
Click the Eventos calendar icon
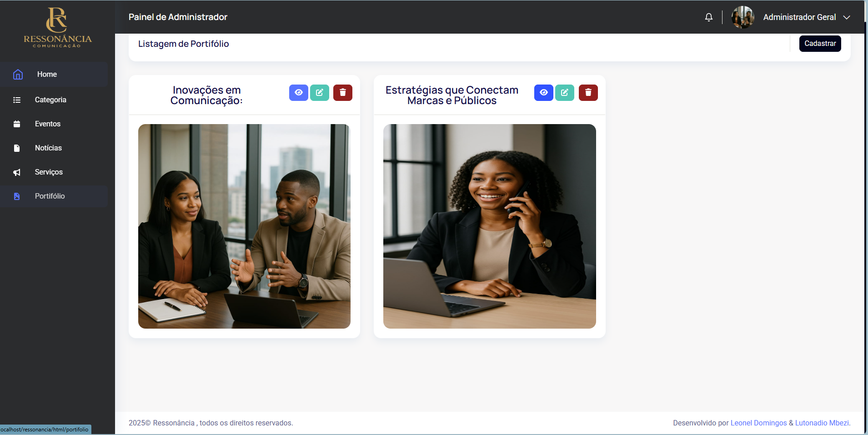pos(17,124)
